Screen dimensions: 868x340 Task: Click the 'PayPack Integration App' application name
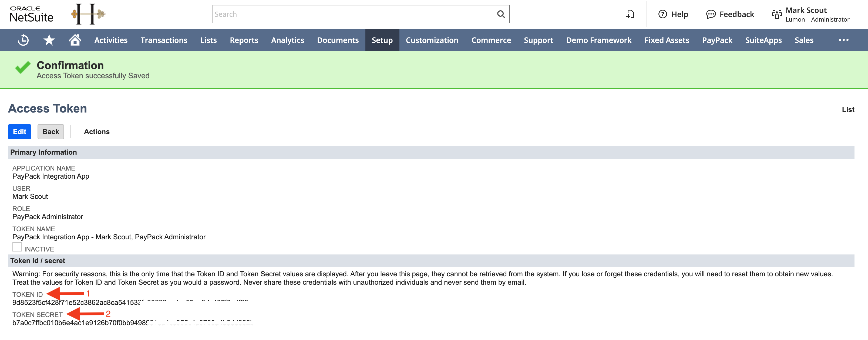[51, 176]
